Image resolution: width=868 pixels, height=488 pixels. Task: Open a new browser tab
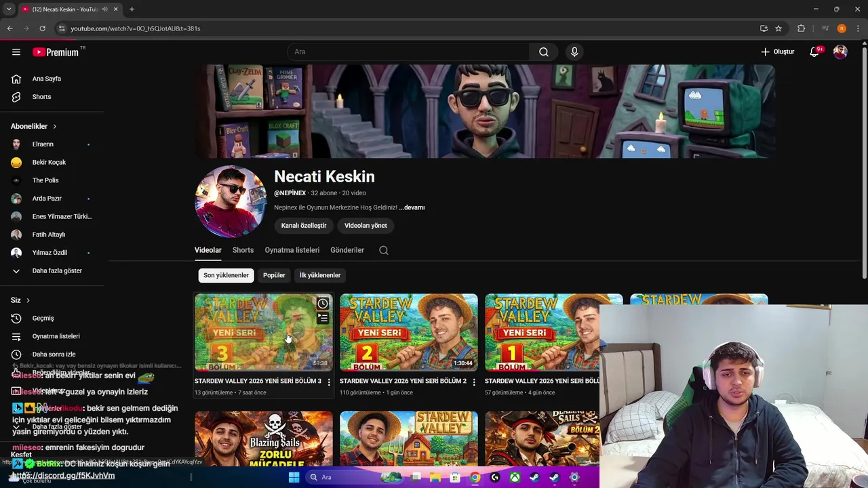coord(132,9)
